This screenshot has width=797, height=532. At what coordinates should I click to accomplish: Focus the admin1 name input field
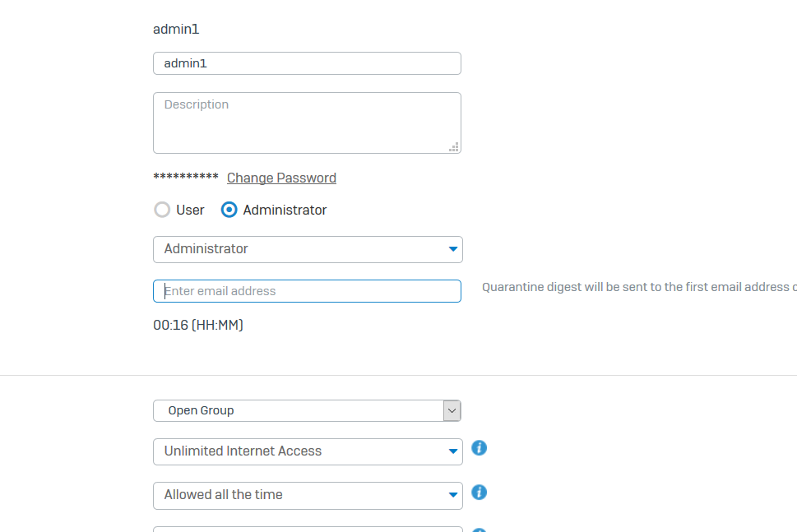(x=307, y=63)
